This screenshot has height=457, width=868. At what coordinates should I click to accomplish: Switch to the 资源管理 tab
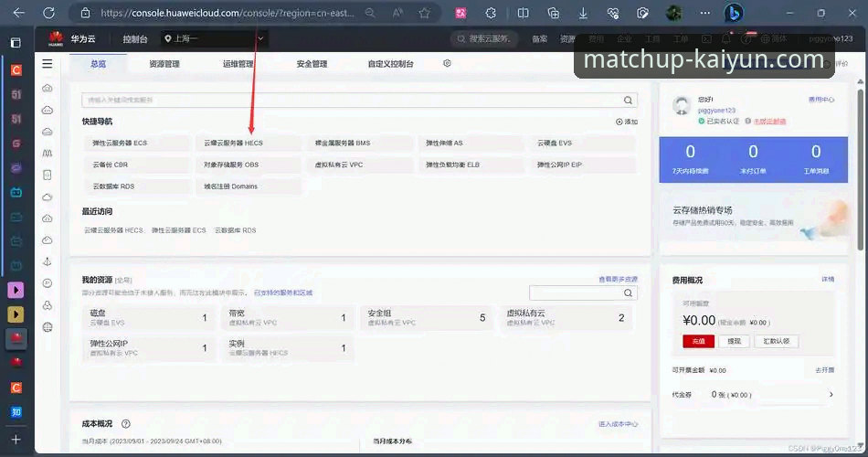click(x=164, y=64)
